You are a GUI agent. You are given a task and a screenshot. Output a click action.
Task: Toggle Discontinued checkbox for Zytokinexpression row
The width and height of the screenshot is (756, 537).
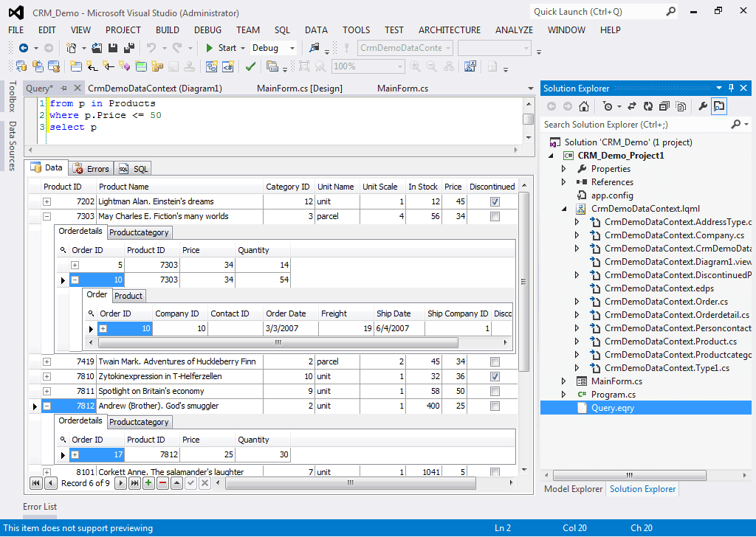(x=495, y=377)
